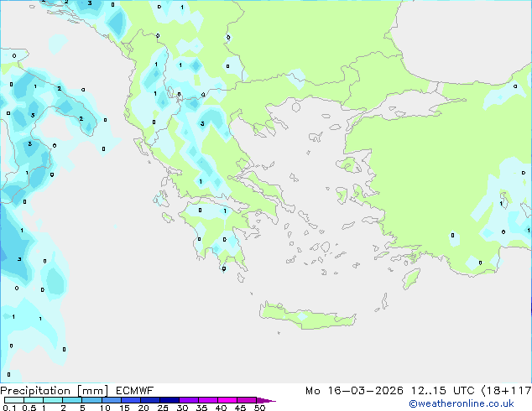Pick the 1 to 2 mm legend swatch
The width and height of the screenshot is (532, 411).
pos(53,400)
